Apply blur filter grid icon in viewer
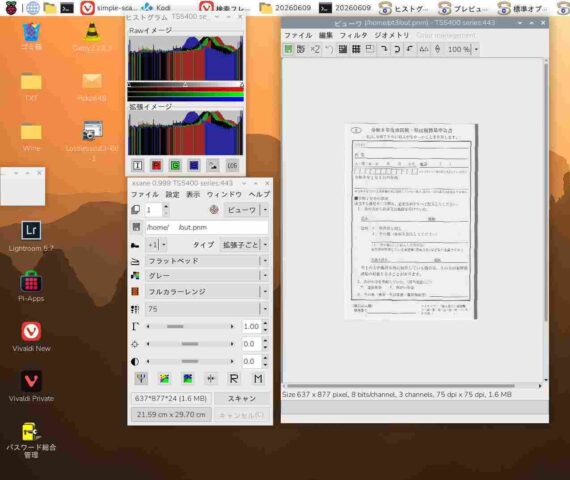The image size is (570, 480). coord(356,49)
